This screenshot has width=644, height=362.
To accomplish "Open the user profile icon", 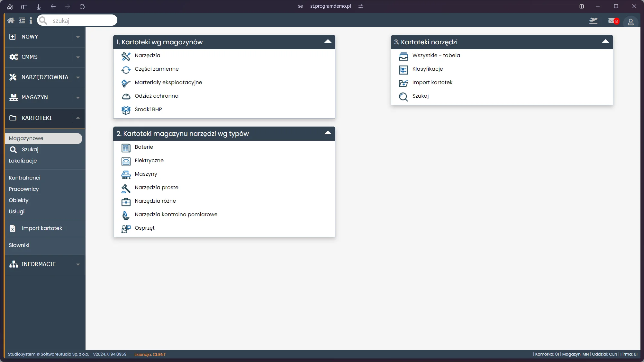I will click(630, 22).
